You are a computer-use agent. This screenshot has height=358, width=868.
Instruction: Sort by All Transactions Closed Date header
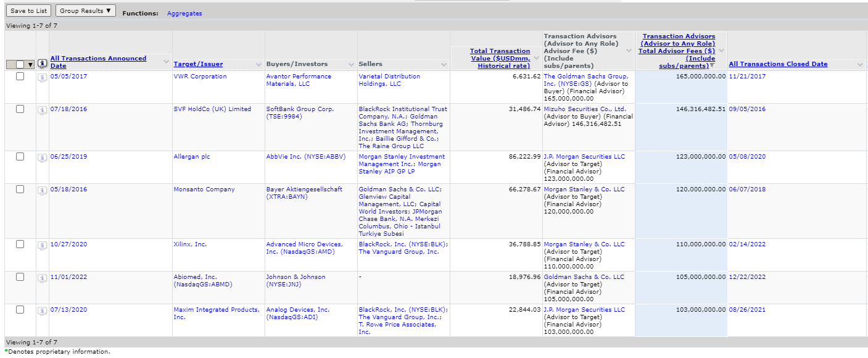pos(778,64)
